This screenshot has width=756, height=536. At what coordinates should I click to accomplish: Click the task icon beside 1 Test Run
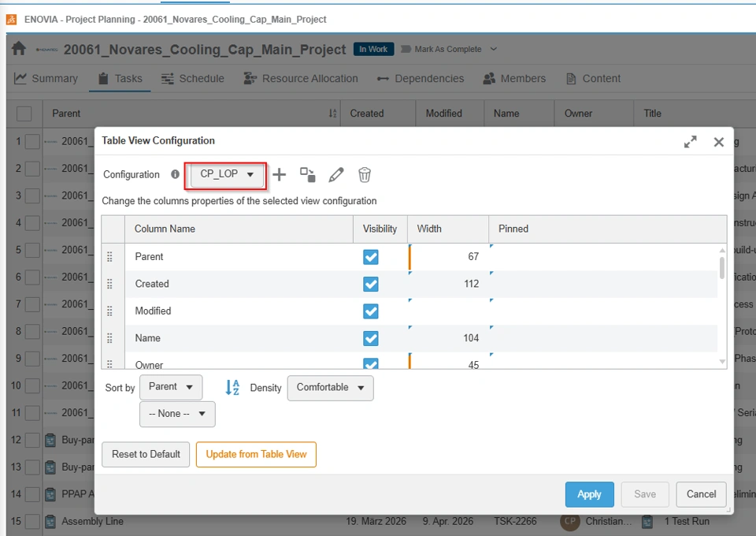coord(647,521)
